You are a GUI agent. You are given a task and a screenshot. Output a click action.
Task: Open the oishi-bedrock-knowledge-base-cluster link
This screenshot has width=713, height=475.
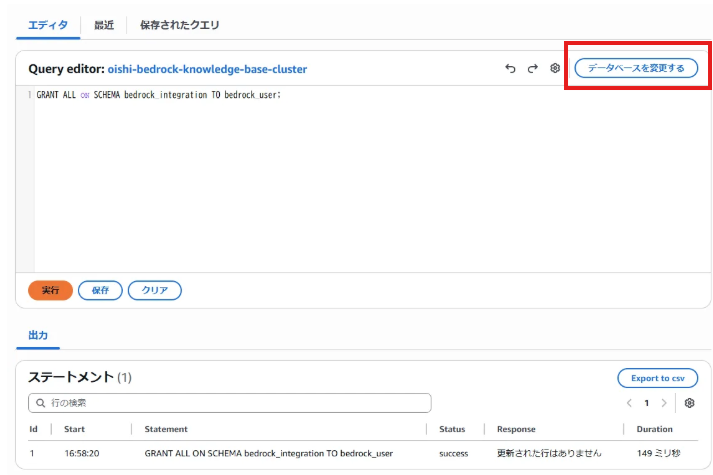tap(207, 69)
